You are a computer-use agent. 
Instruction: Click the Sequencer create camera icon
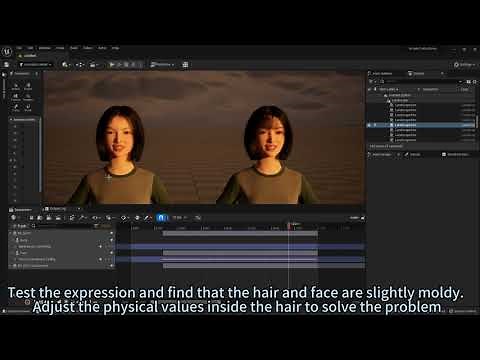(49, 218)
